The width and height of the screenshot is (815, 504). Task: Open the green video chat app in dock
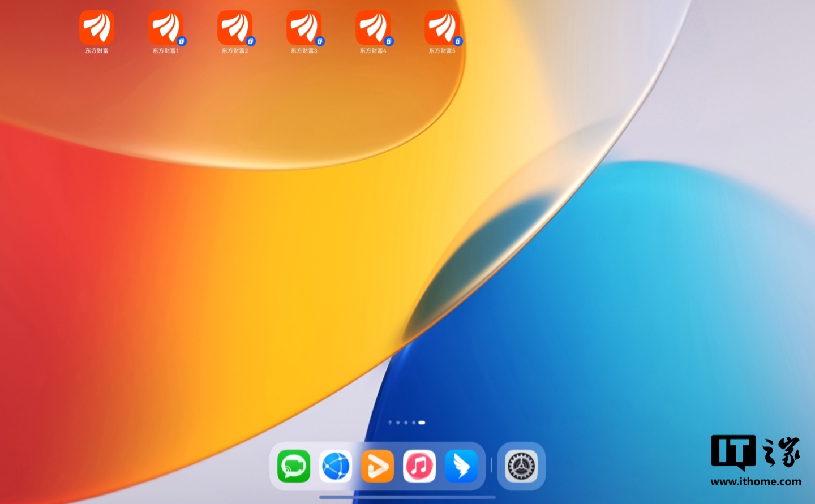click(294, 466)
